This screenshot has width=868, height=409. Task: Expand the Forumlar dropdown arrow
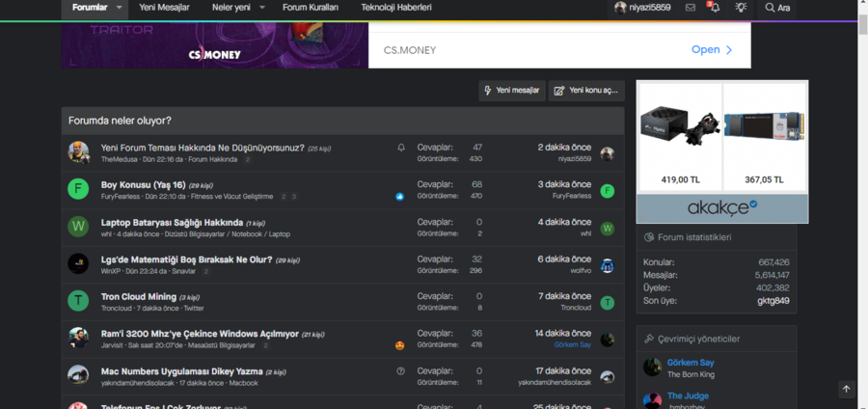click(x=119, y=8)
